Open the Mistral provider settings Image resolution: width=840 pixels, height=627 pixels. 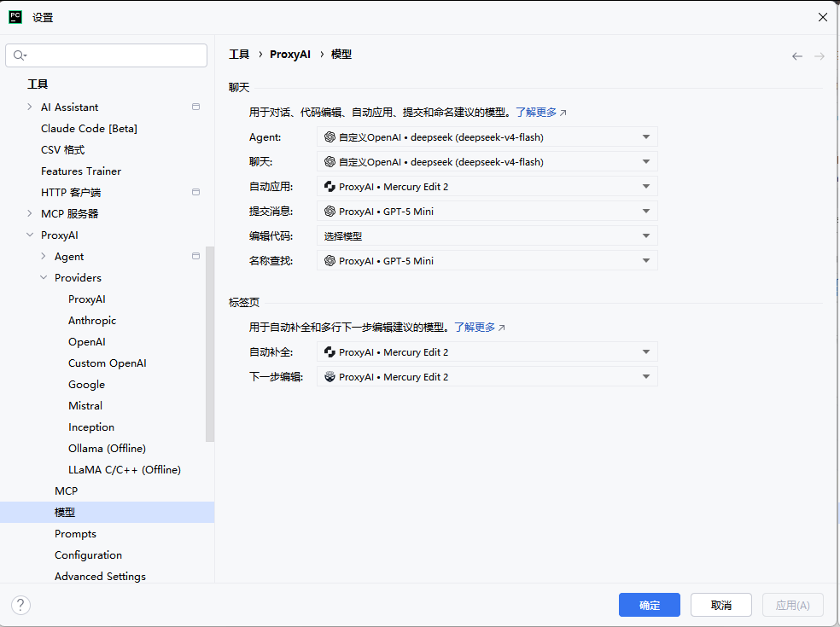85,406
